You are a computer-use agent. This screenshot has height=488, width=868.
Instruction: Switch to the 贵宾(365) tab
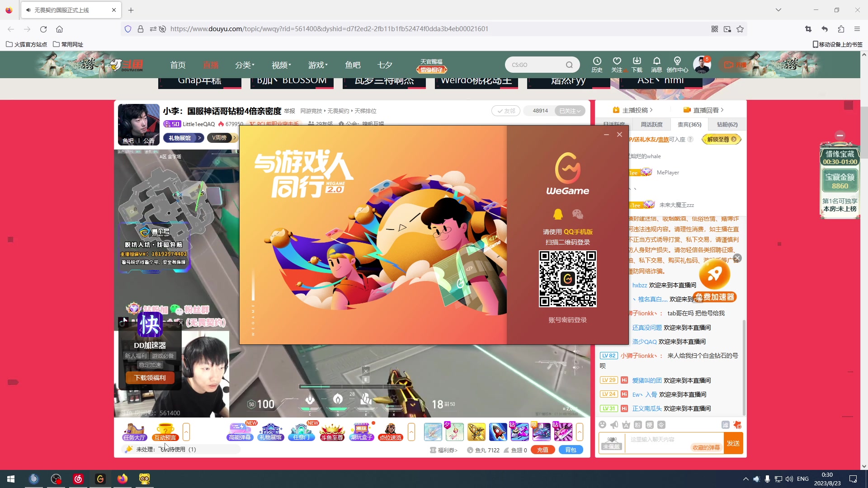[x=689, y=124]
